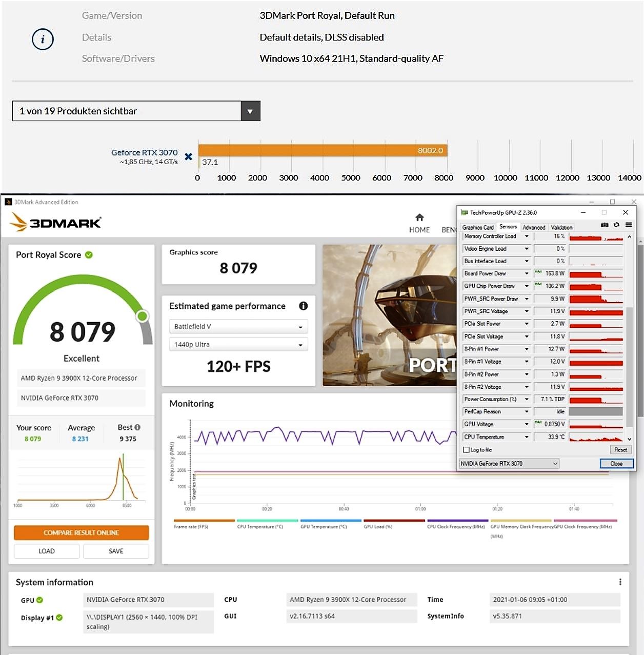Open the '1 von 19 Produkten sichtbar' dropdown

pos(136,111)
